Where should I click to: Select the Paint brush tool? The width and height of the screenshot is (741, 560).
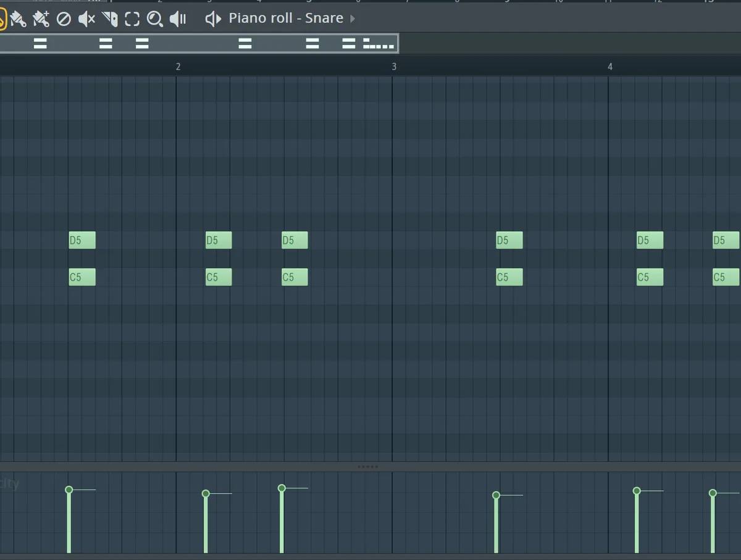click(19, 19)
